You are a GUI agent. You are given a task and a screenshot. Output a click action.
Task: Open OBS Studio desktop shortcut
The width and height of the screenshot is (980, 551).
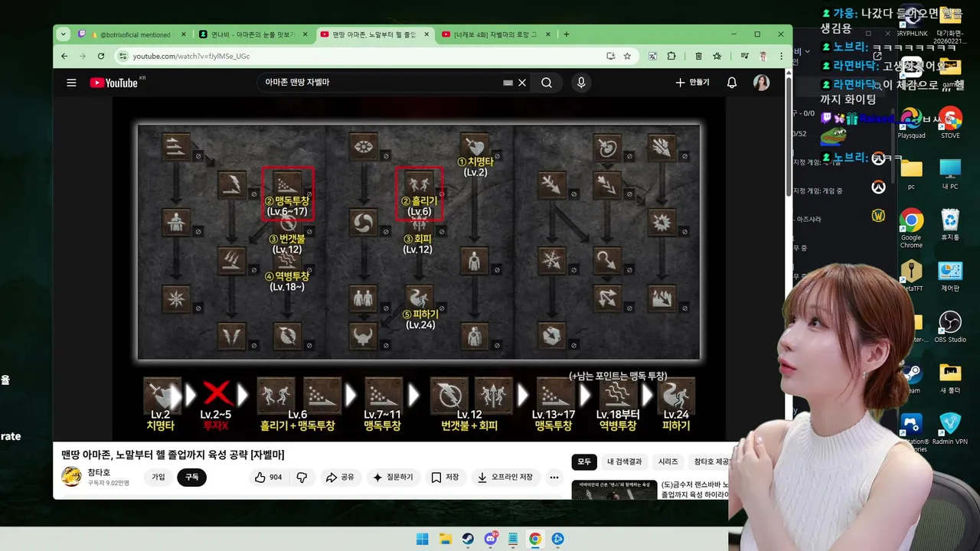[950, 327]
